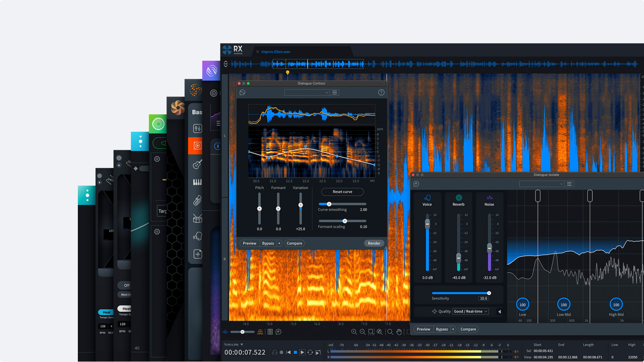Click the spectrogram view wave icon

pos(260,332)
